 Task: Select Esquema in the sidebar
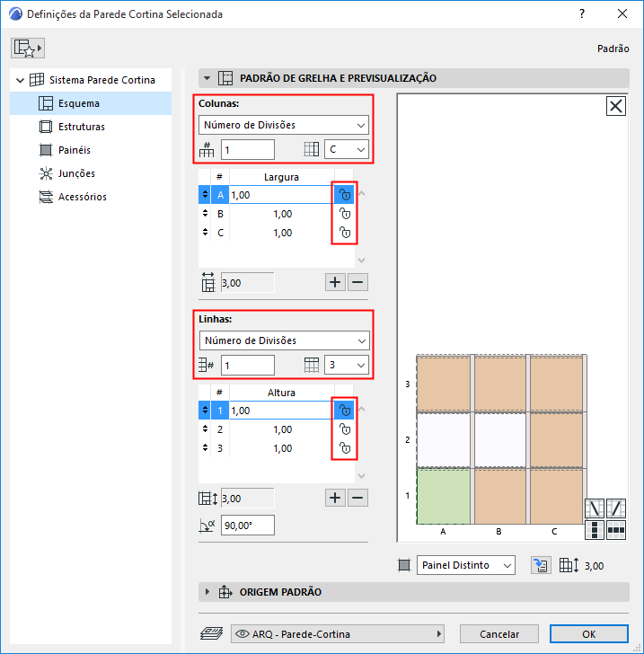click(x=91, y=103)
